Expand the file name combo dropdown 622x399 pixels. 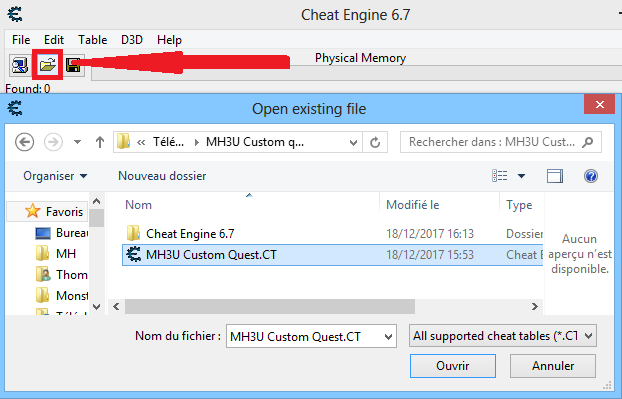point(388,337)
